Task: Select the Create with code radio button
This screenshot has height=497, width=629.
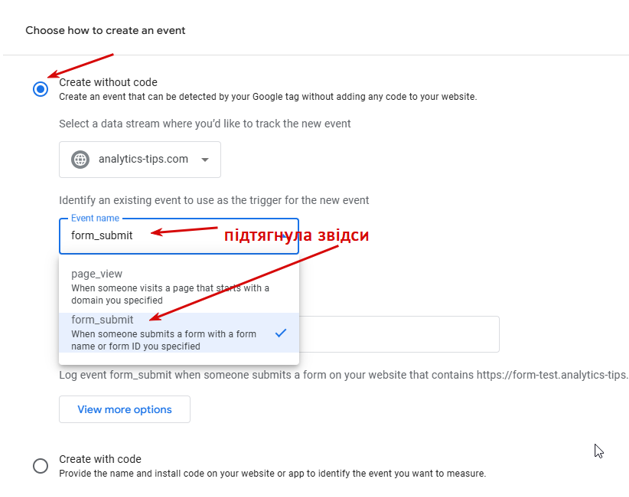Action: pos(40,465)
